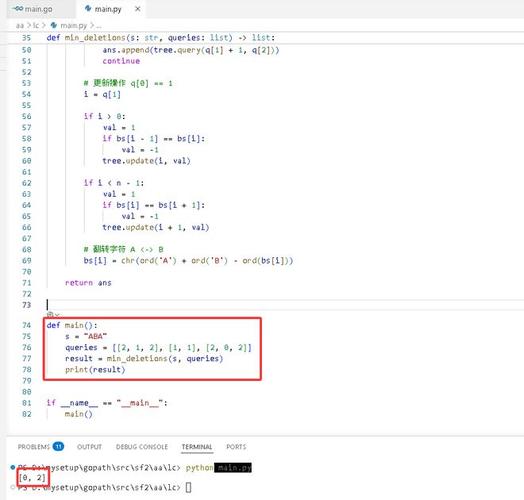The image size is (524, 500).
Task: Select the main.py tab
Action: [x=108, y=9]
